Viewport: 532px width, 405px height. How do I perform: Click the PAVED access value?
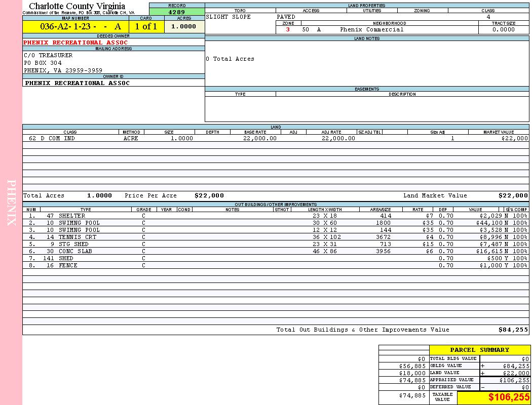pos(286,17)
